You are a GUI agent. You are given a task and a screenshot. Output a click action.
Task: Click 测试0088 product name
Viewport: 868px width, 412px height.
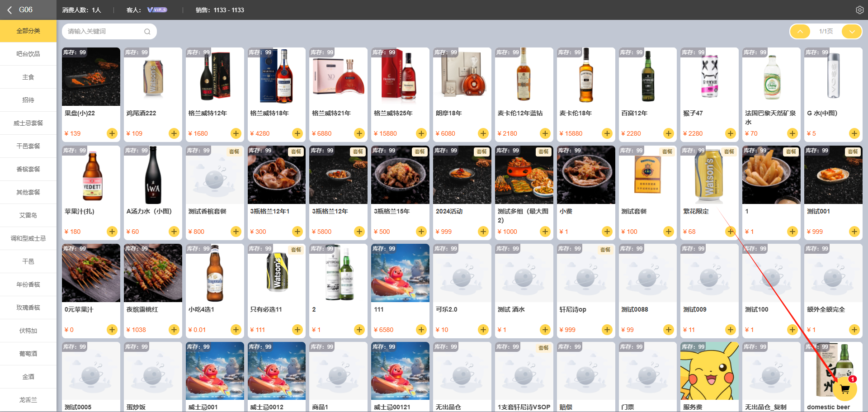tap(634, 309)
